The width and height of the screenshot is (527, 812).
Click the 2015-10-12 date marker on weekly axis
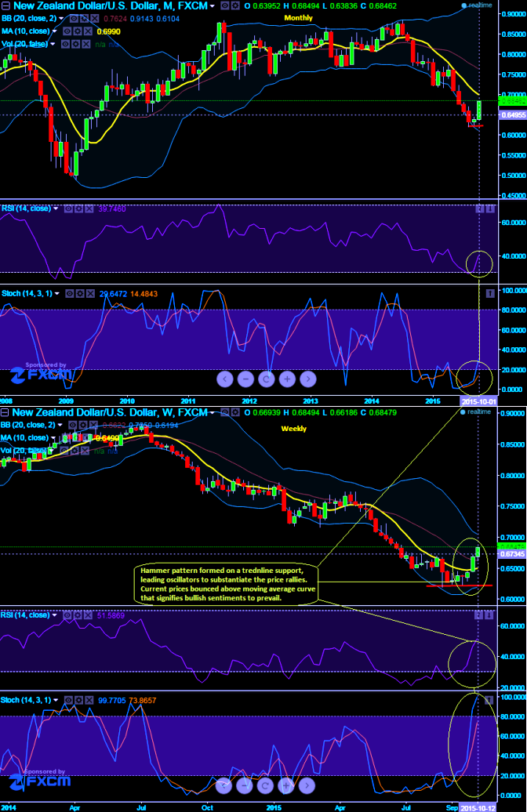(478, 808)
